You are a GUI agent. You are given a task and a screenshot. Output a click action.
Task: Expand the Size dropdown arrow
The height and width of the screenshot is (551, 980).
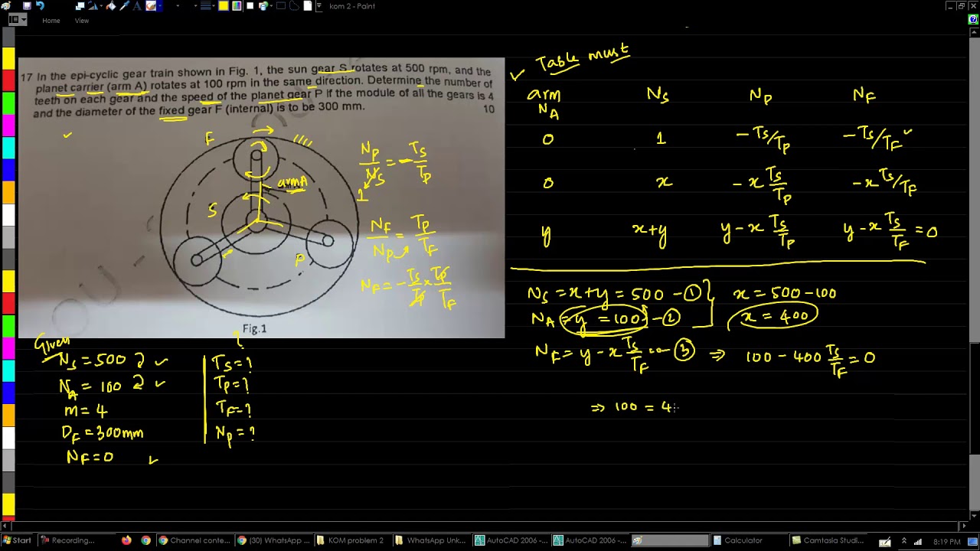pos(214,5)
